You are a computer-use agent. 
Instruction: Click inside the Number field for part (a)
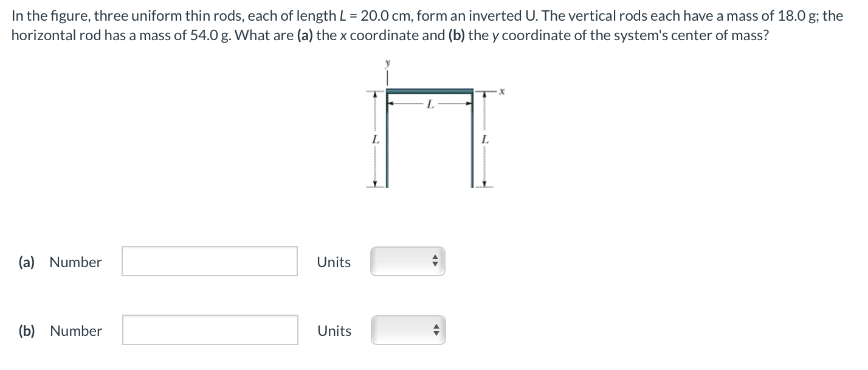click(x=209, y=262)
